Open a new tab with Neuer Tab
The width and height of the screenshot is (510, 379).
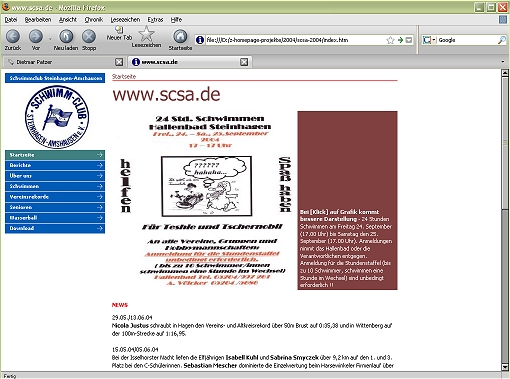(119, 33)
